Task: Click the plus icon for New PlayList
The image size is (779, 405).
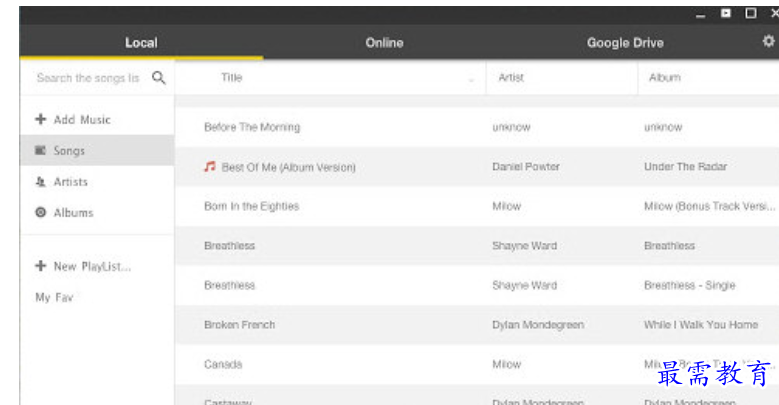Action: [x=41, y=266]
